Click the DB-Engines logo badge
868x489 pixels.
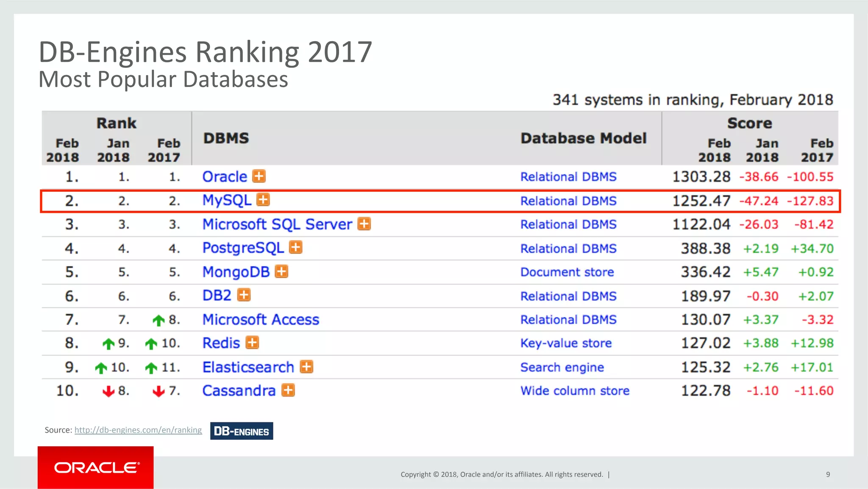pos(242,431)
